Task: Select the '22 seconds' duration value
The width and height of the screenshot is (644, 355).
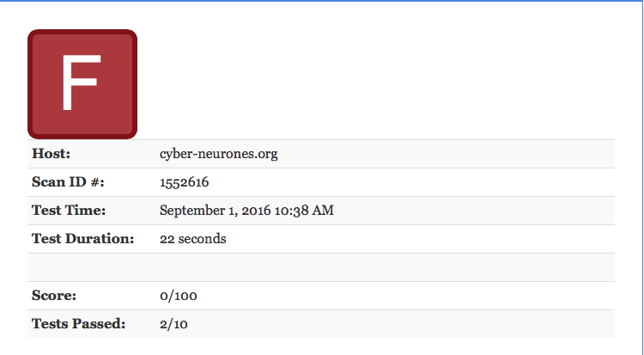Action: tap(193, 239)
